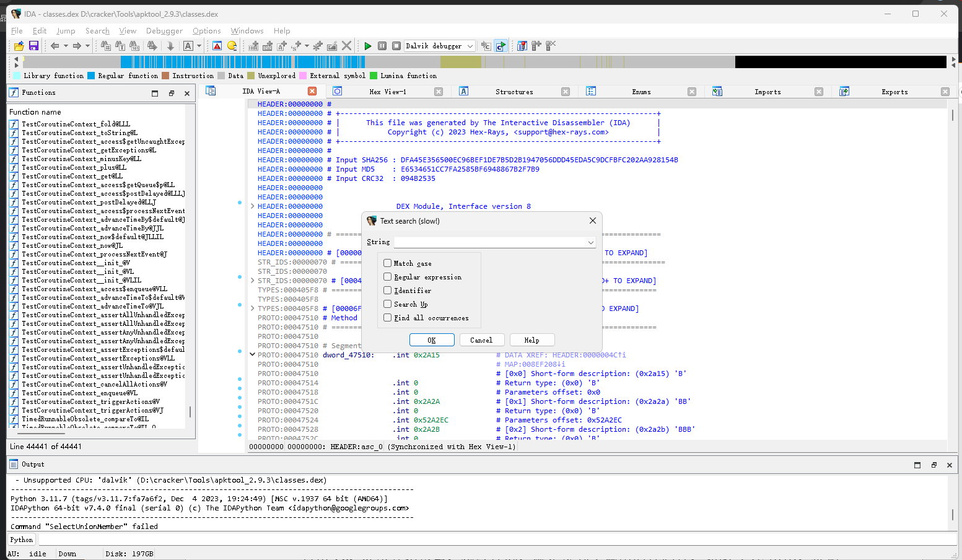The image size is (962, 560).
Task: Click binoculars binary search icon
Action: [x=134, y=46]
